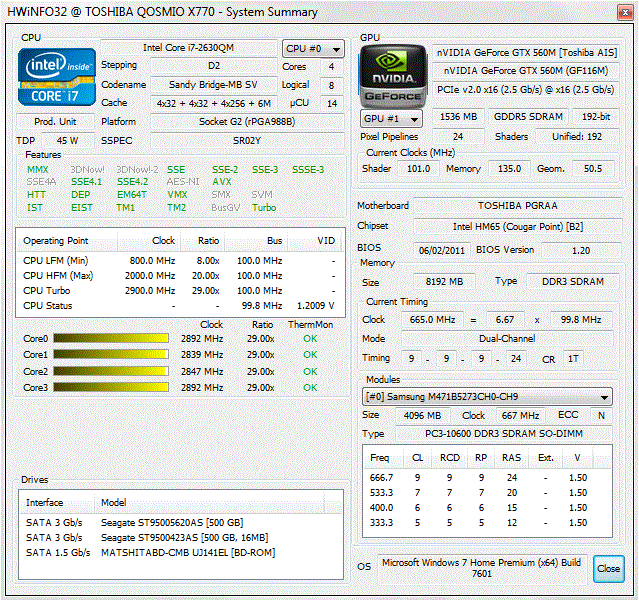
Task: Open the CPU #0 selector dropdown
Action: 313,49
